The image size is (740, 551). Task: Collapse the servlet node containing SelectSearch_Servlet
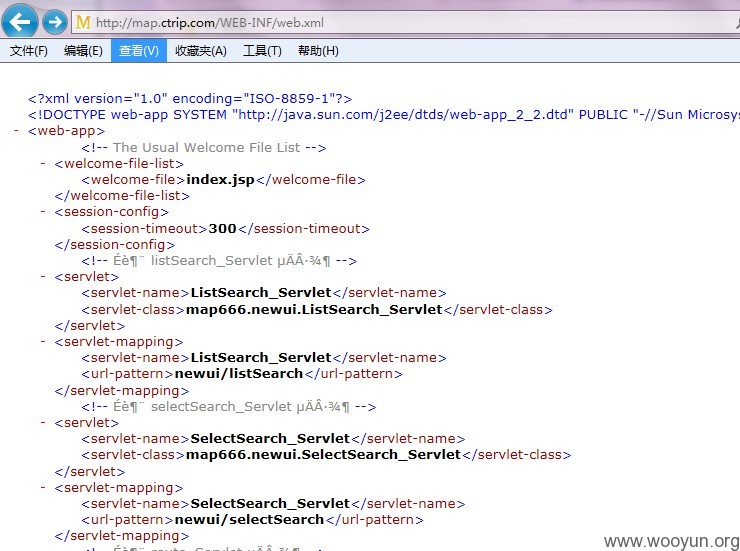(x=43, y=423)
